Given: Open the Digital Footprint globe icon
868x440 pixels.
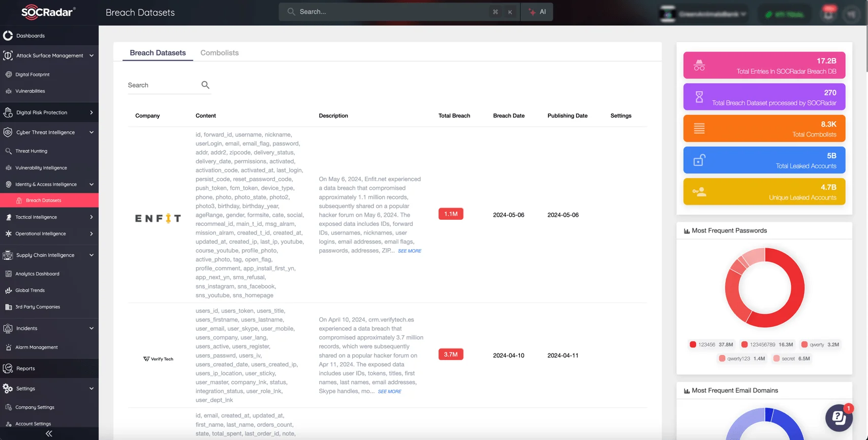Looking at the screenshot, I should point(9,74).
